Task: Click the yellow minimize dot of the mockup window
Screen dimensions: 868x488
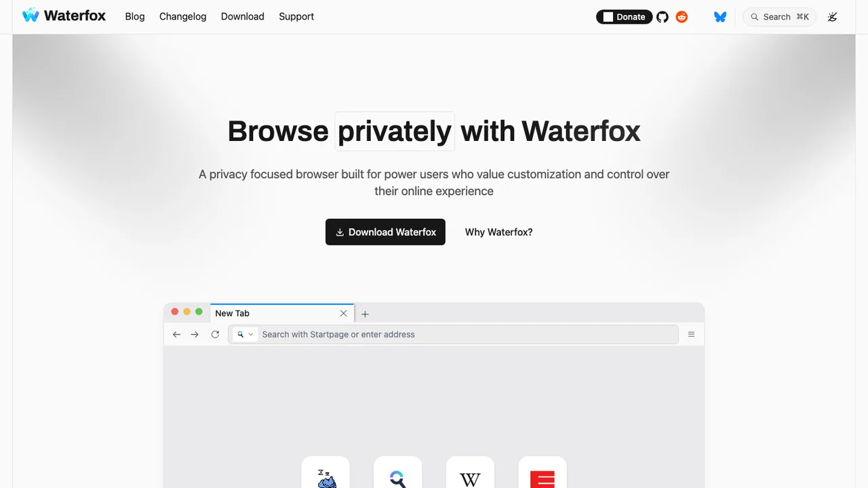Action: 186,312
